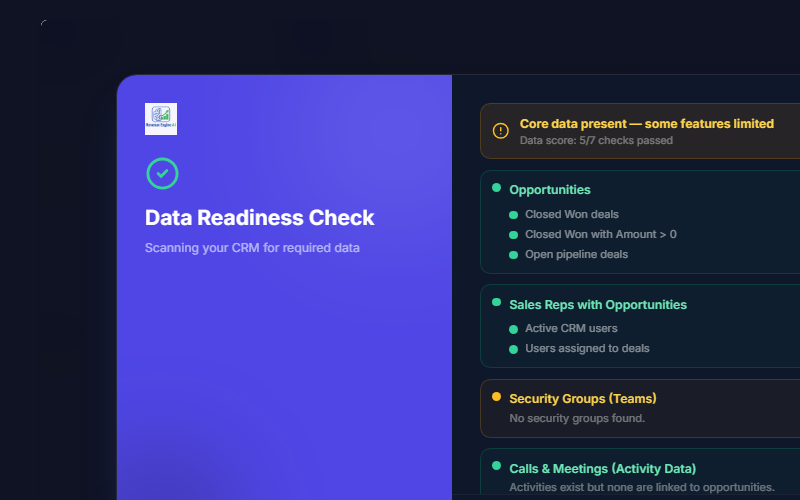800x500 pixels.
Task: Click the 'Security Groups (Teams)' title
Action: (x=583, y=398)
